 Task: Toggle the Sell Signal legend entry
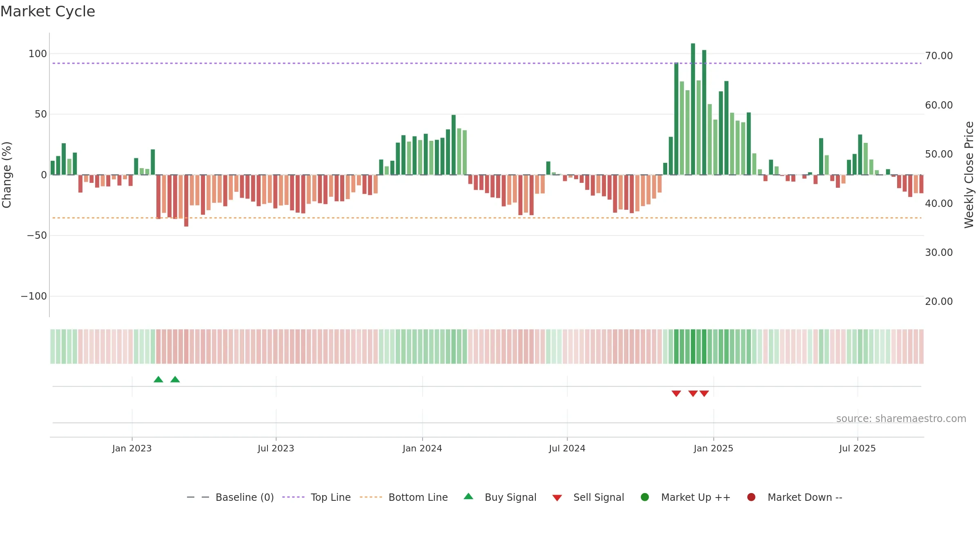pyautogui.click(x=588, y=497)
